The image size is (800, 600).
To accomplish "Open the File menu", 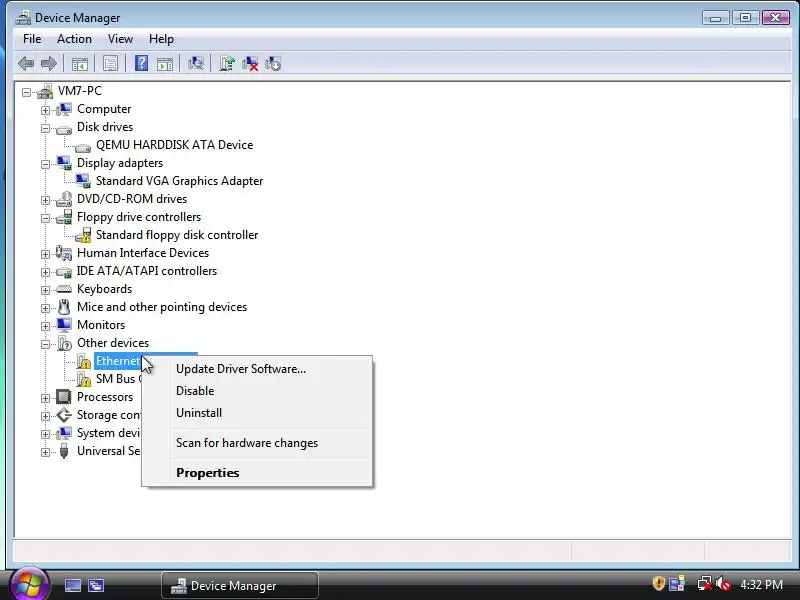I will pyautogui.click(x=32, y=39).
